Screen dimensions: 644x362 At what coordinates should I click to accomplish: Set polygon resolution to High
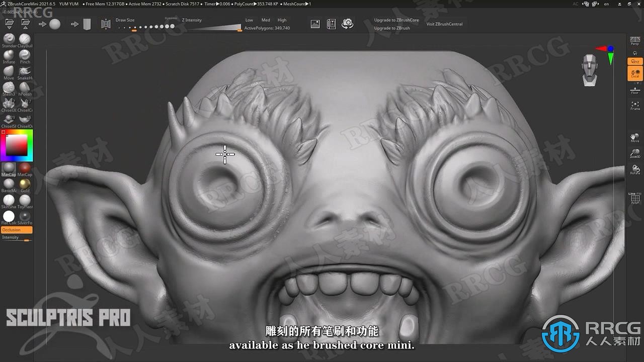pos(282,20)
